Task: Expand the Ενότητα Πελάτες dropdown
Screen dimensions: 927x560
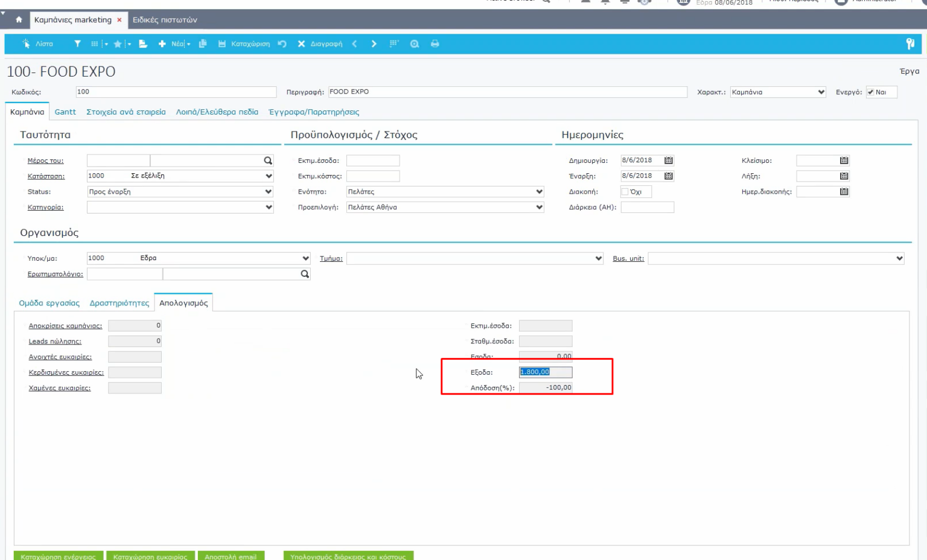Action: (x=540, y=192)
